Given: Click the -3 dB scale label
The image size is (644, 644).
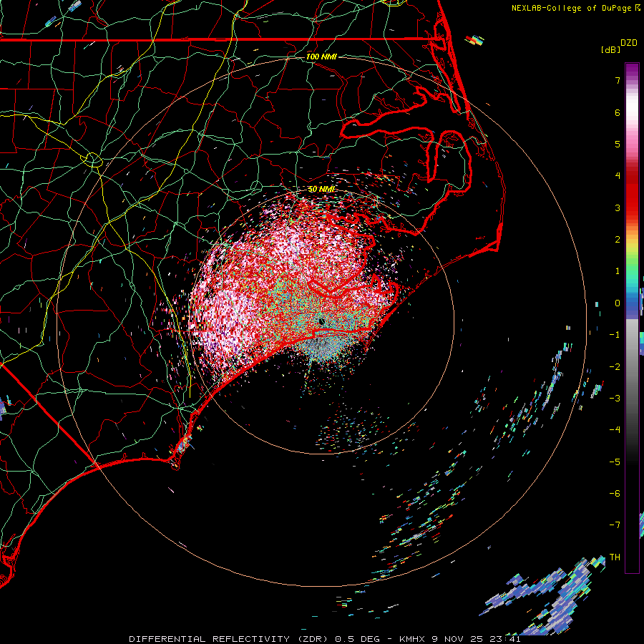Looking at the screenshot, I should 615,399.
